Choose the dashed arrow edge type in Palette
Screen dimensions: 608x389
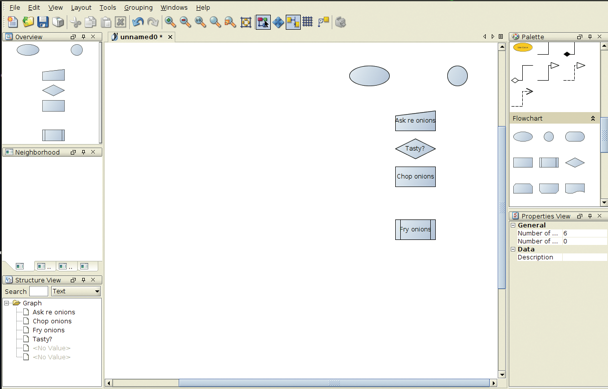[x=522, y=98]
